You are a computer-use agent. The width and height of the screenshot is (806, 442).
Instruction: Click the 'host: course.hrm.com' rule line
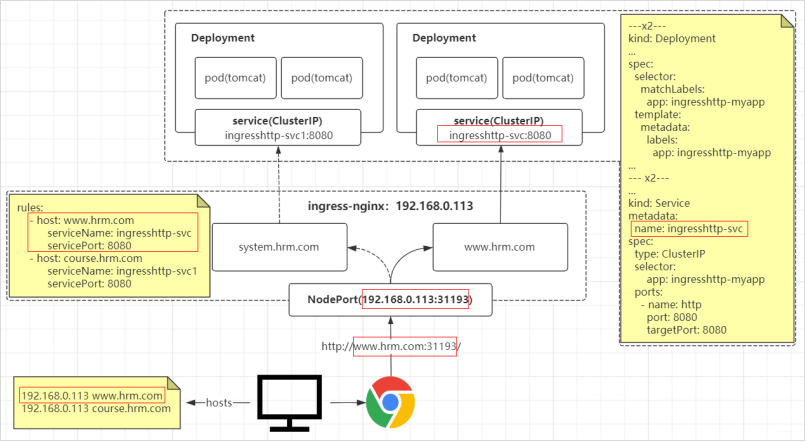click(x=86, y=259)
